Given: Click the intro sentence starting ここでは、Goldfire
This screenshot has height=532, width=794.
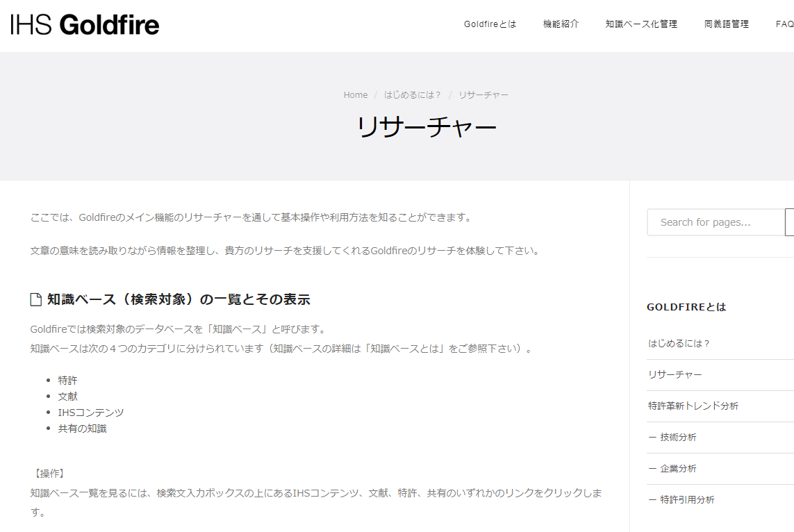Looking at the screenshot, I should click(252, 217).
